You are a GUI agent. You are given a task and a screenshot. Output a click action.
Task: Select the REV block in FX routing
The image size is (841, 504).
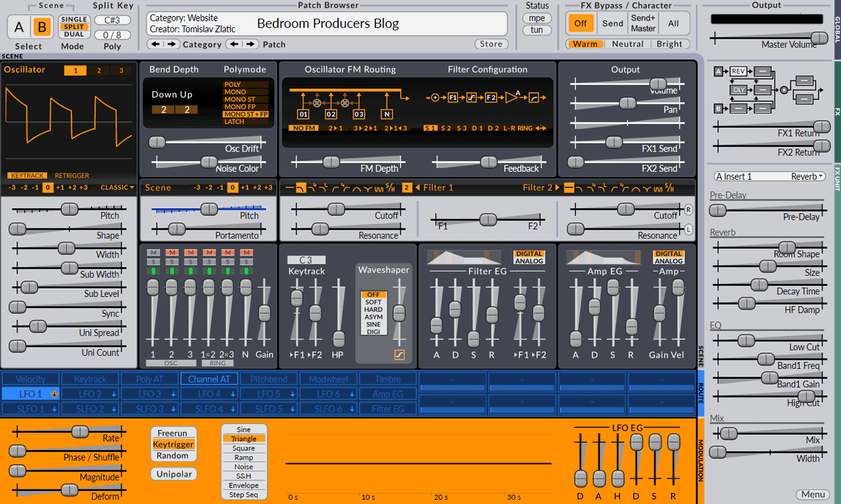(x=738, y=71)
